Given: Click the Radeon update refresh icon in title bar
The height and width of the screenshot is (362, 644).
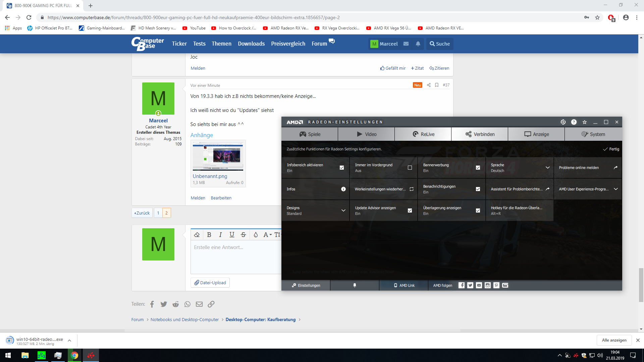Looking at the screenshot, I should click(x=563, y=122).
